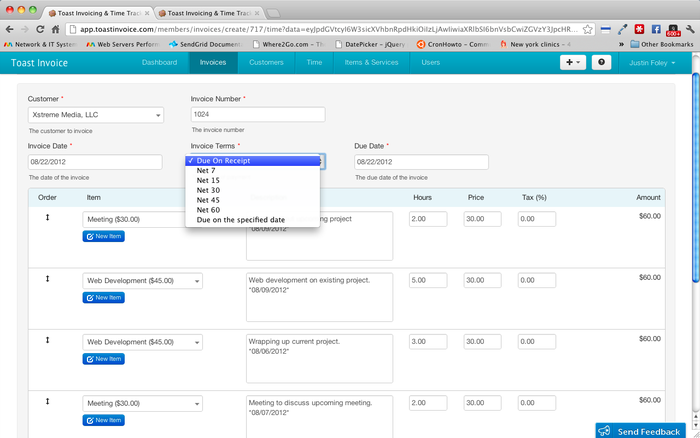Screen dimensions: 700x438
Task: Click the Due Date input field
Action: click(401, 162)
